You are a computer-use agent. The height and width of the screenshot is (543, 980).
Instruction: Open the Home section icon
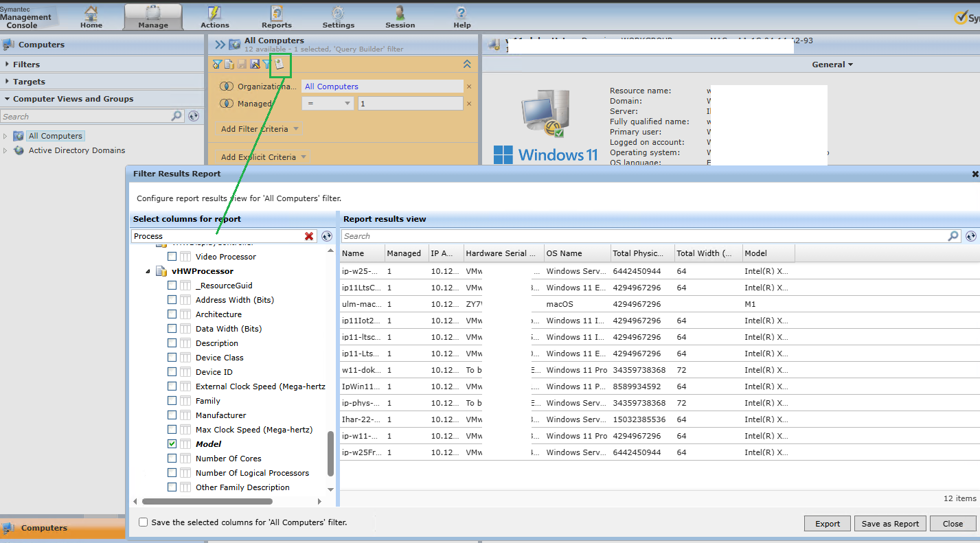[91, 12]
